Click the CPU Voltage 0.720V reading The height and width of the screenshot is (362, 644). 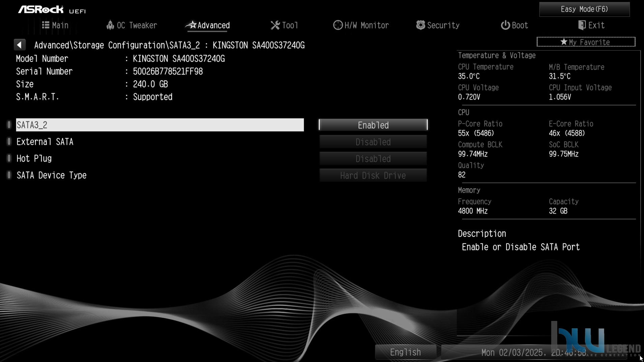point(469,97)
